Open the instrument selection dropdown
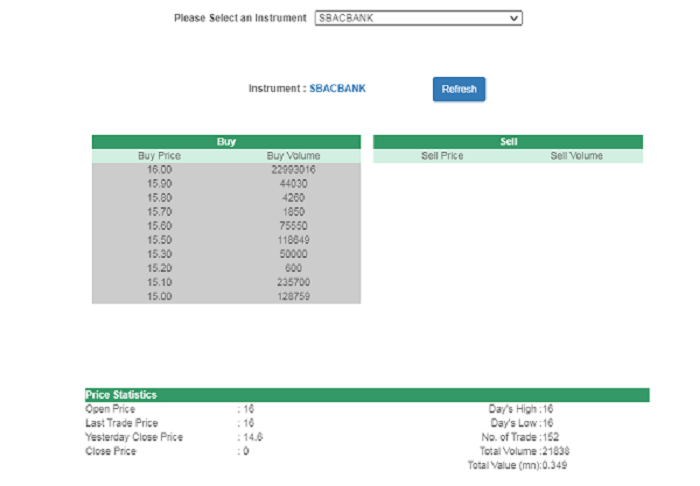The image size is (700, 486). coord(418,18)
